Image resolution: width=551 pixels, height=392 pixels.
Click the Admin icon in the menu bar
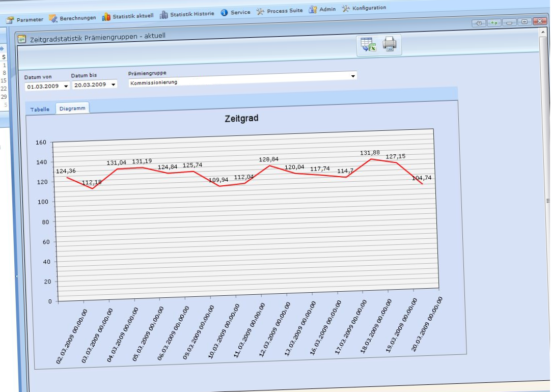[x=313, y=9]
